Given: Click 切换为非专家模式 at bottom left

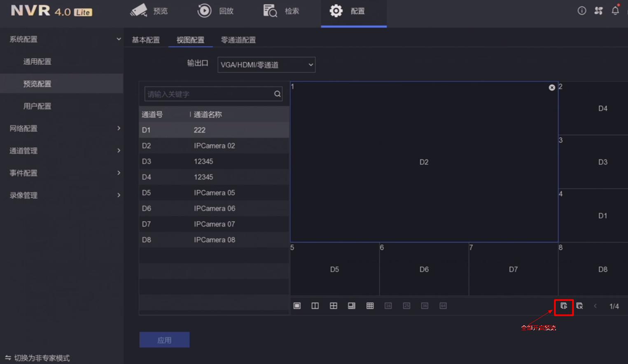Looking at the screenshot, I should 37,358.
